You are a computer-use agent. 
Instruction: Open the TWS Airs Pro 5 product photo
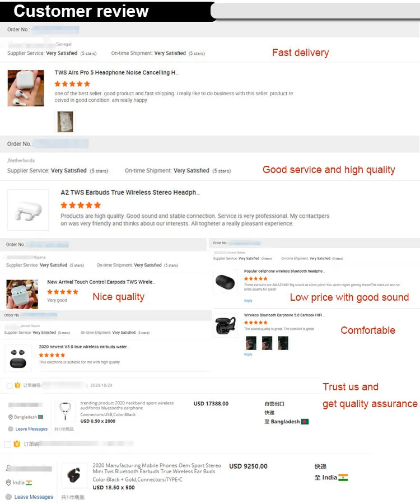[x=25, y=88]
